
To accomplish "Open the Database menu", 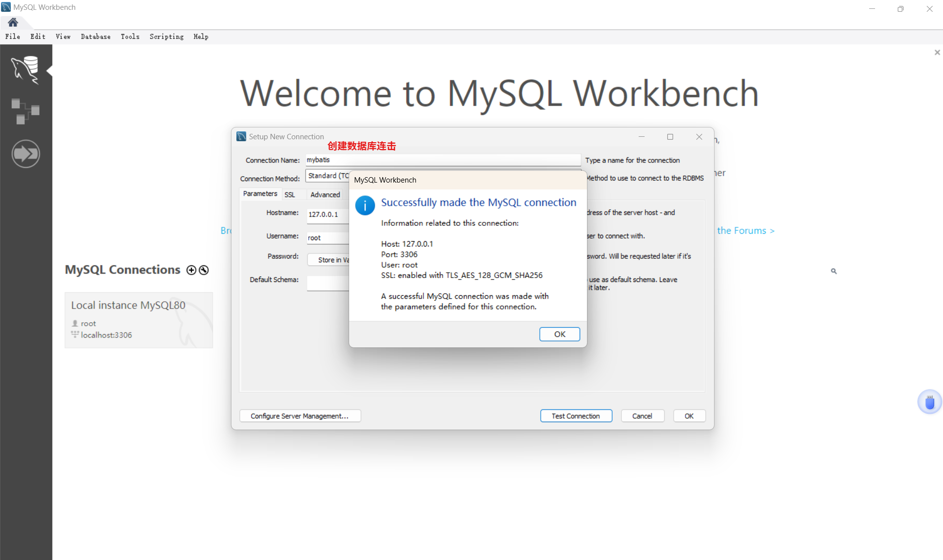I will click(x=96, y=36).
